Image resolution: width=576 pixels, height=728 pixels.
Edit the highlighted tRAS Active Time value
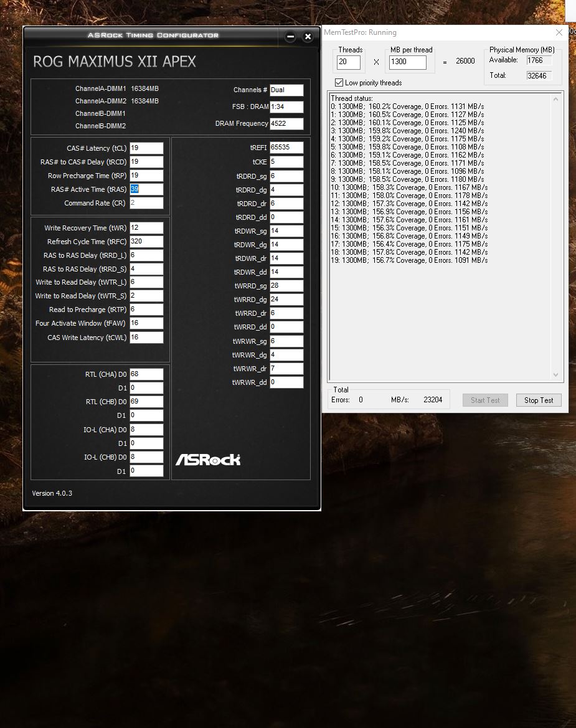pyautogui.click(x=146, y=189)
